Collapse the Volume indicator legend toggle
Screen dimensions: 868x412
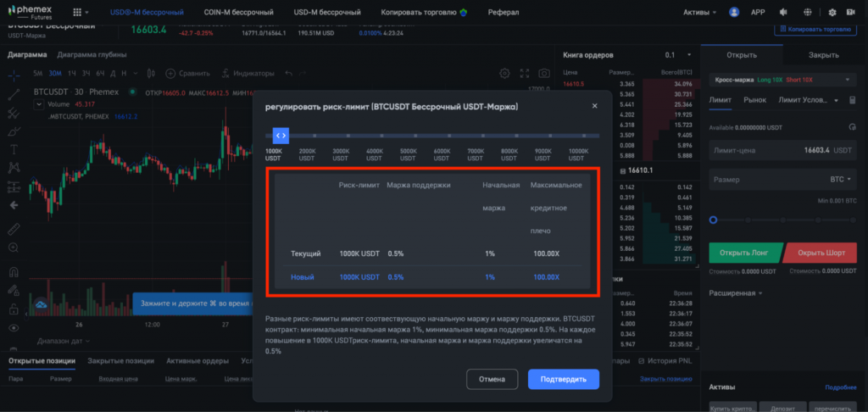[x=39, y=104]
